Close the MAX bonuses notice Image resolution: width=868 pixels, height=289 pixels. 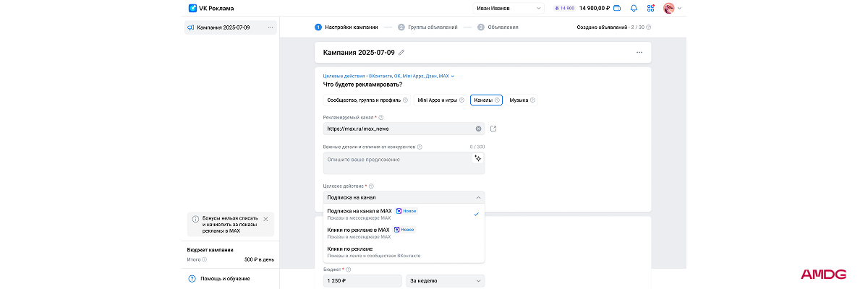click(265, 219)
